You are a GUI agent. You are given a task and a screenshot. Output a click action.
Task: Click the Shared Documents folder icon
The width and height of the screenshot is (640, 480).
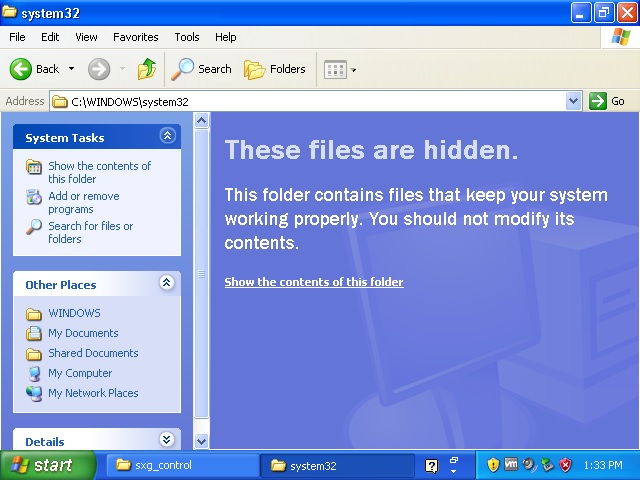pos(34,354)
